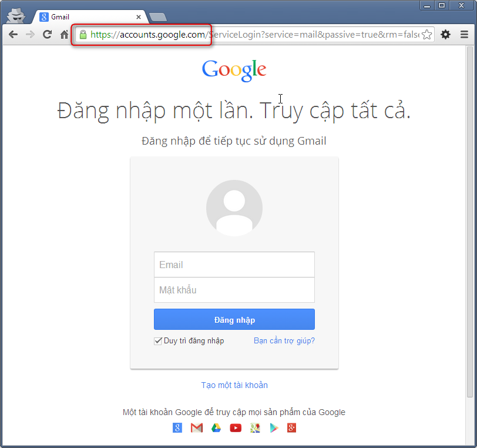Viewport: 477px width, 448px height.
Task: Open the Bạn cần trợ giúp? link
Action: (284, 341)
